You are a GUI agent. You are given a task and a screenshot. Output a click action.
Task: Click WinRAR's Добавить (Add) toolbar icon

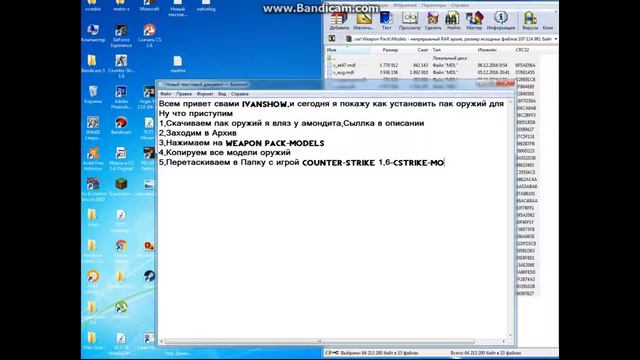(339, 21)
